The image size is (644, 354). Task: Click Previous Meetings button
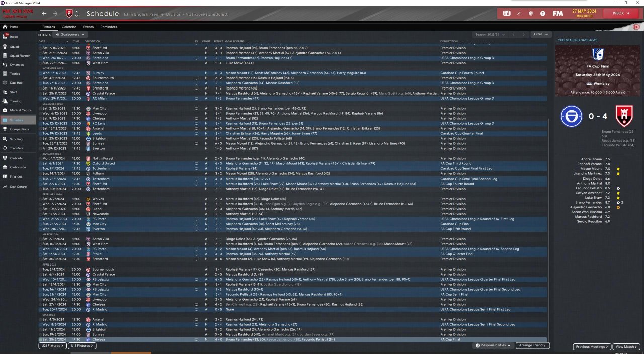pos(592,347)
